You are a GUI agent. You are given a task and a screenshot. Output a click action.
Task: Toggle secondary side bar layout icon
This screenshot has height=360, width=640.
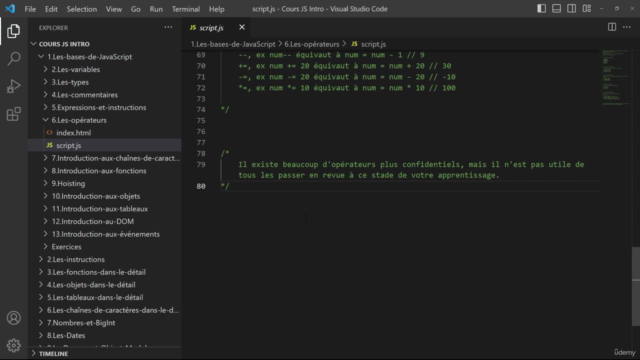click(x=571, y=9)
